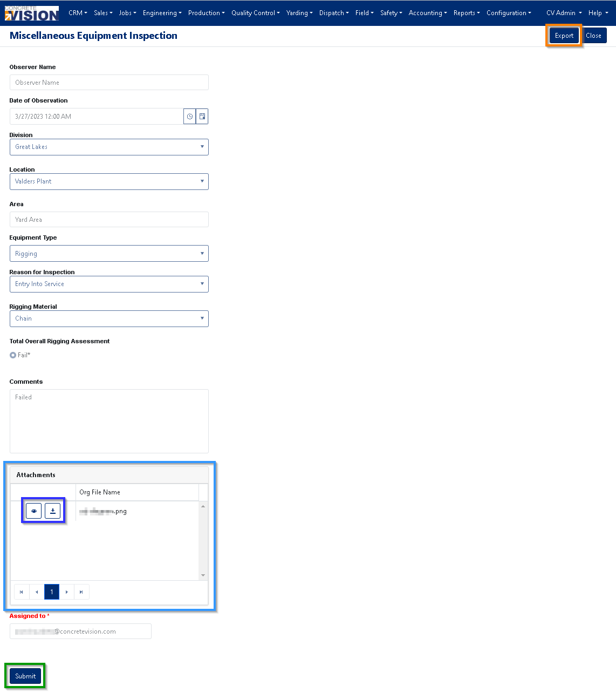Open the Dispatch menu
The width and height of the screenshot is (616, 693).
pyautogui.click(x=334, y=13)
